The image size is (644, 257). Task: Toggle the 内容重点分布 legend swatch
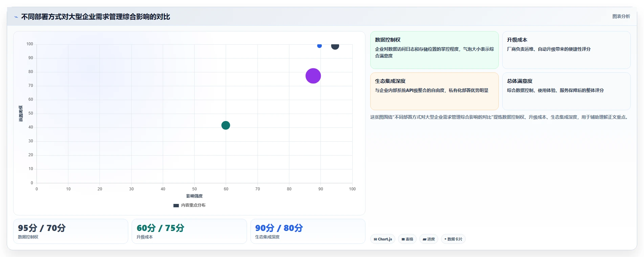pyautogui.click(x=176, y=206)
